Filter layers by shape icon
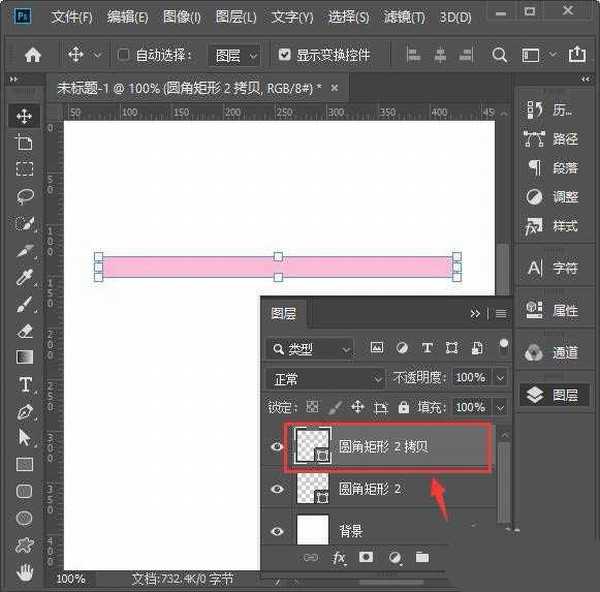600x592 pixels. click(452, 348)
